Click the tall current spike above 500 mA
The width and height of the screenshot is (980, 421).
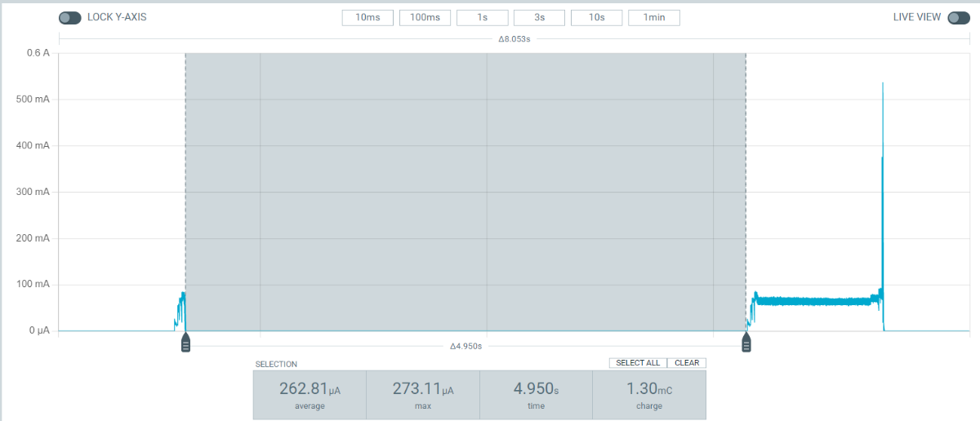point(883,122)
